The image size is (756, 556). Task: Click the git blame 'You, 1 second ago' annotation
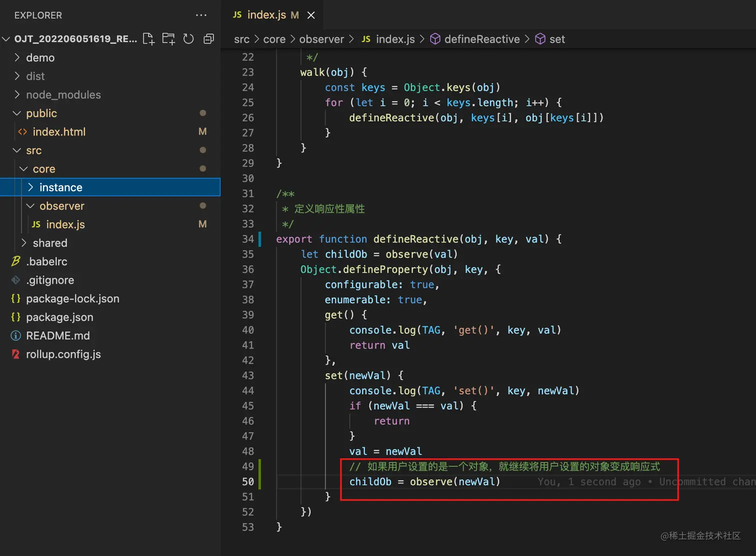pos(589,481)
